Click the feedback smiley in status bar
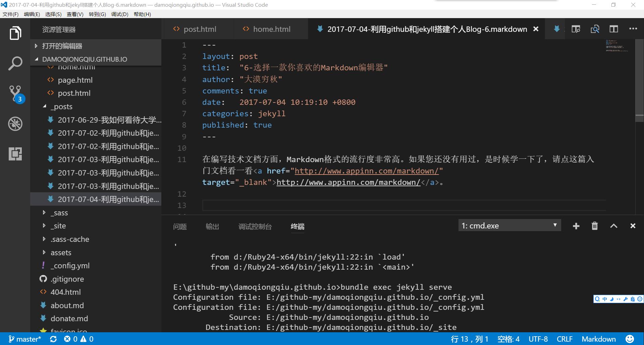 pyautogui.click(x=630, y=339)
